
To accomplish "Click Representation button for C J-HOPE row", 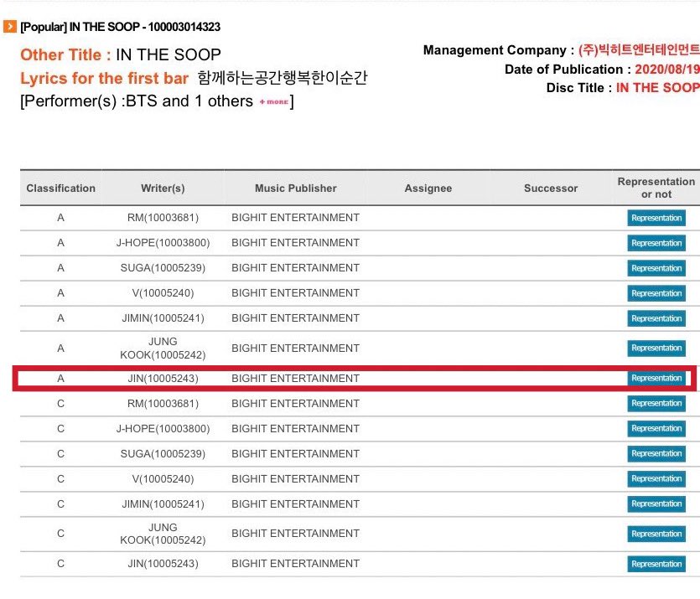I will 656,429.
